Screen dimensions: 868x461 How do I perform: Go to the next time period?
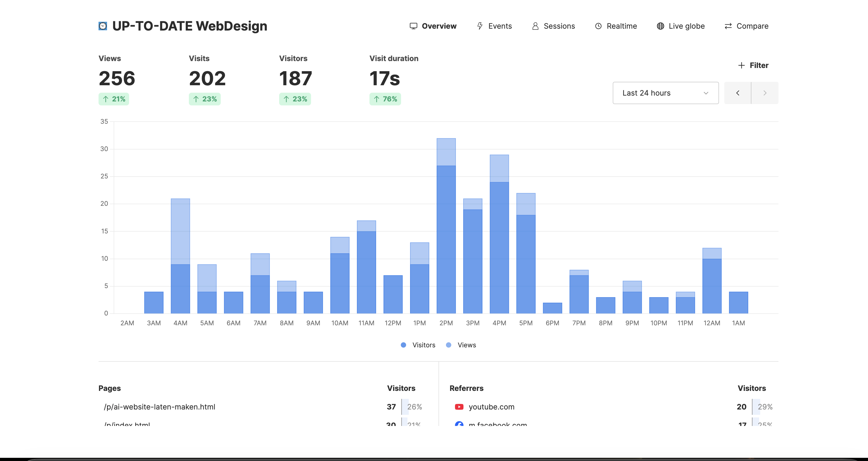point(765,93)
